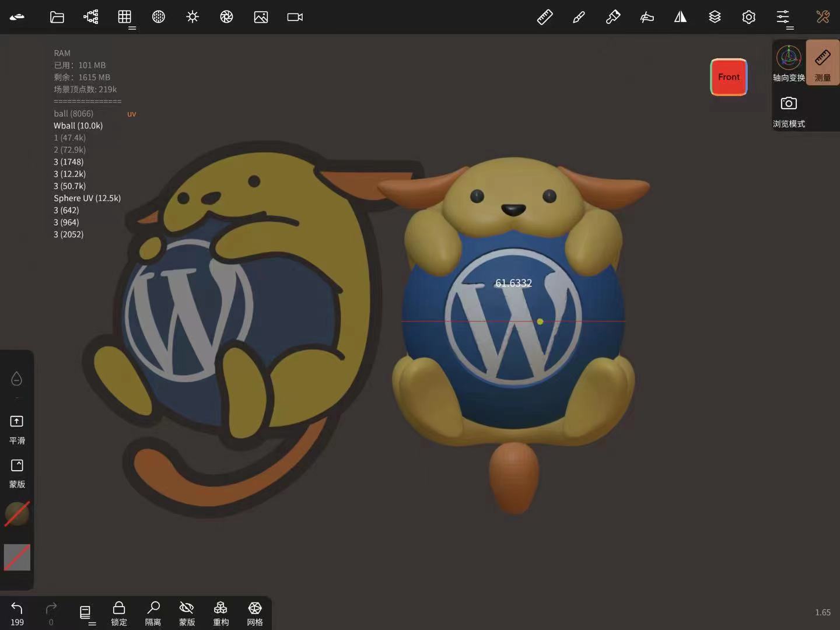Open the Symmetry triangle icon
The image size is (840, 630).
coord(680,17)
